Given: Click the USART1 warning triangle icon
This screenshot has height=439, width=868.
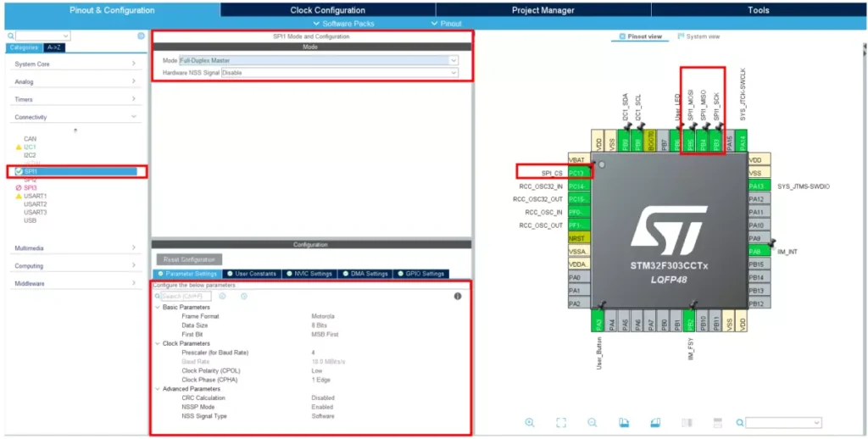Looking at the screenshot, I should point(19,196).
